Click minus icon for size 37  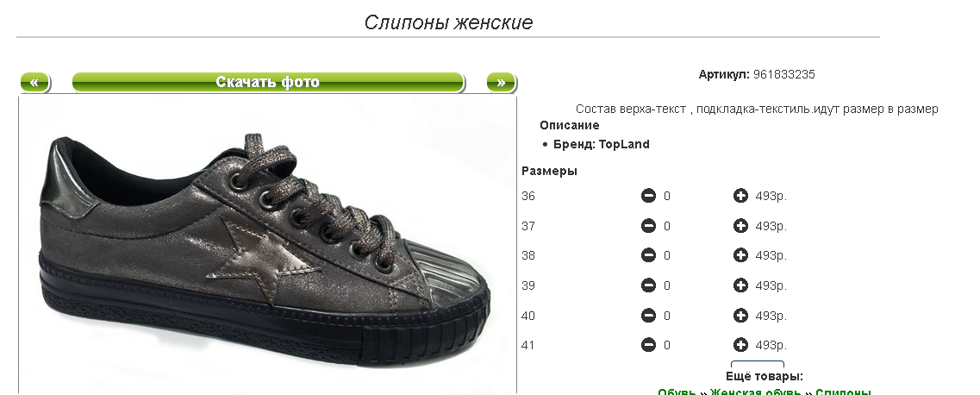(648, 226)
